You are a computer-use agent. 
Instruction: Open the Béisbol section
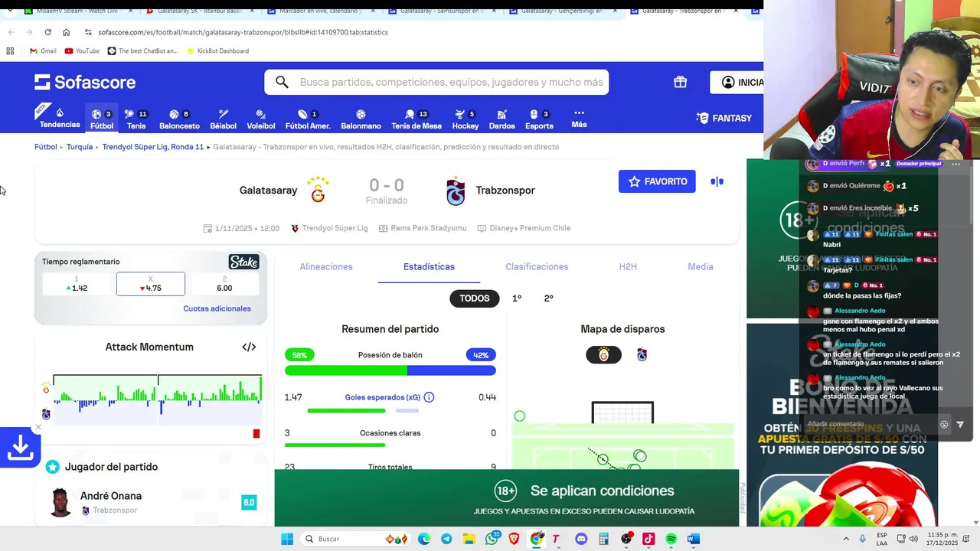click(x=223, y=118)
